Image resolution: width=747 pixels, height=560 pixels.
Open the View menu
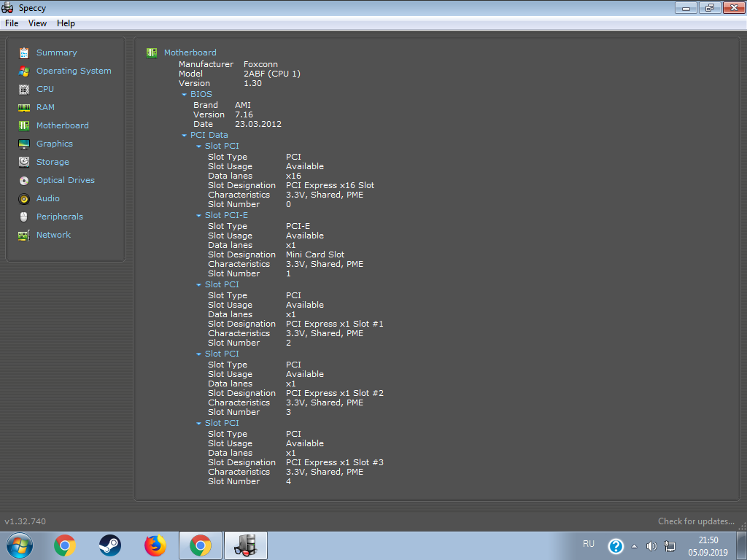click(x=37, y=23)
